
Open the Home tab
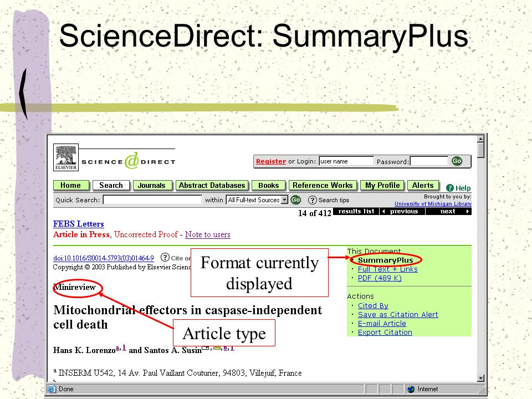(70, 185)
